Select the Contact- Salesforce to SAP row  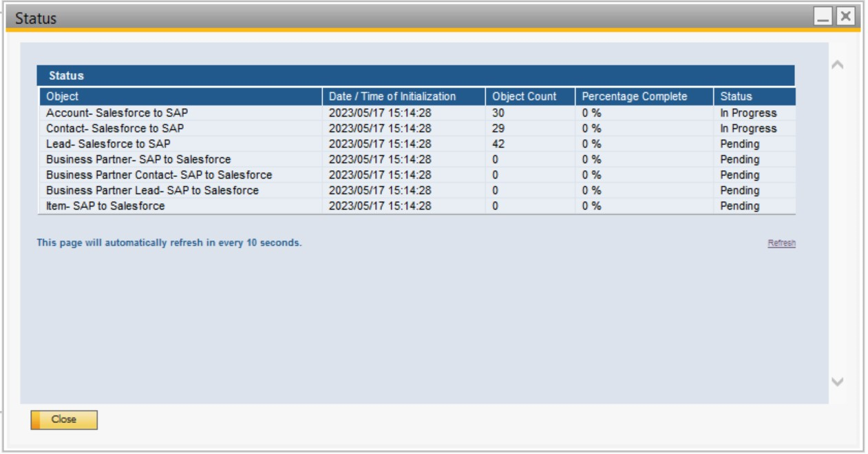pos(115,129)
